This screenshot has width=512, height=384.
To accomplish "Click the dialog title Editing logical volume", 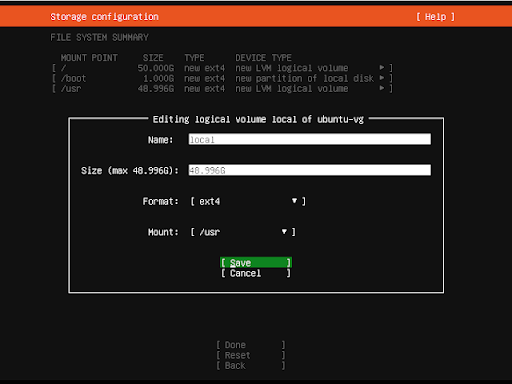I will pos(258,119).
